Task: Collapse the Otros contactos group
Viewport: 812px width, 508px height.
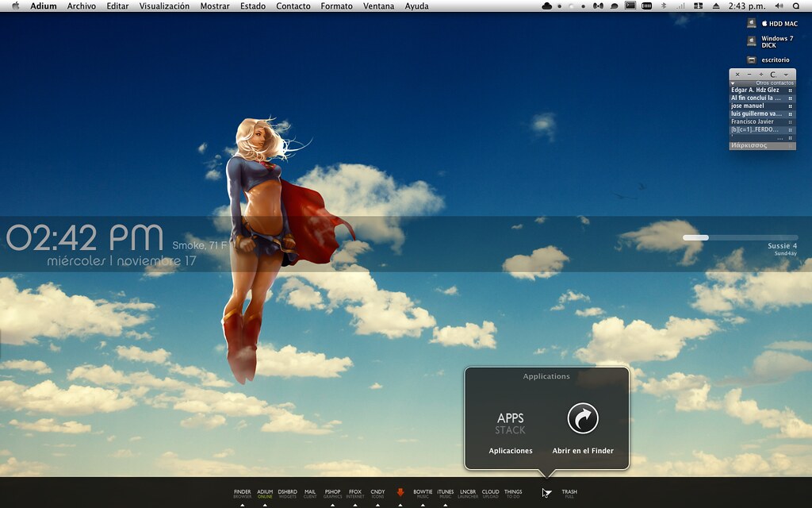Action: point(733,83)
